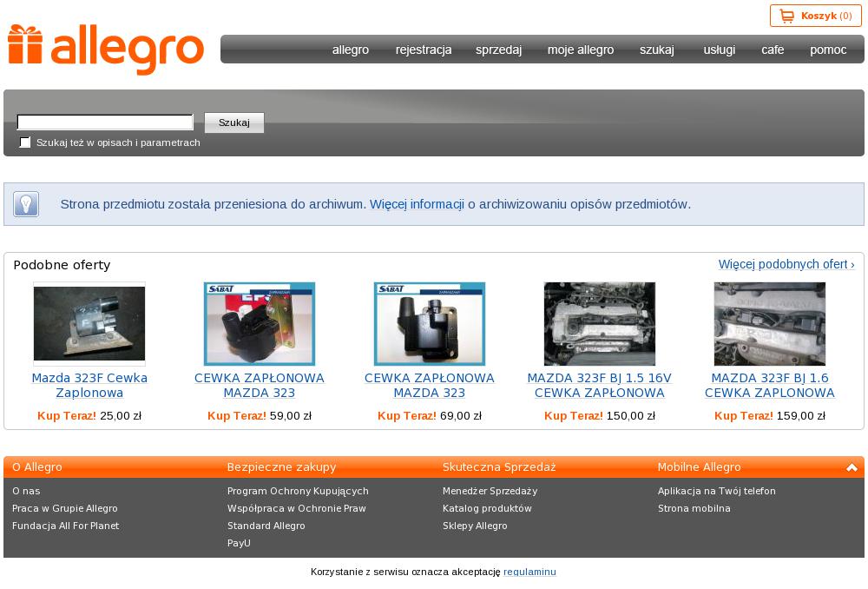The image size is (868, 589).
Task: Open moje allegro in the navigation
Action: coord(581,50)
